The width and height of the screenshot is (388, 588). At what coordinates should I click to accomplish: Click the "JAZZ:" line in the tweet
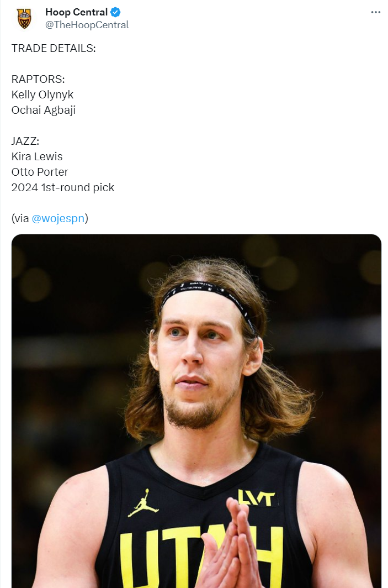click(x=25, y=141)
